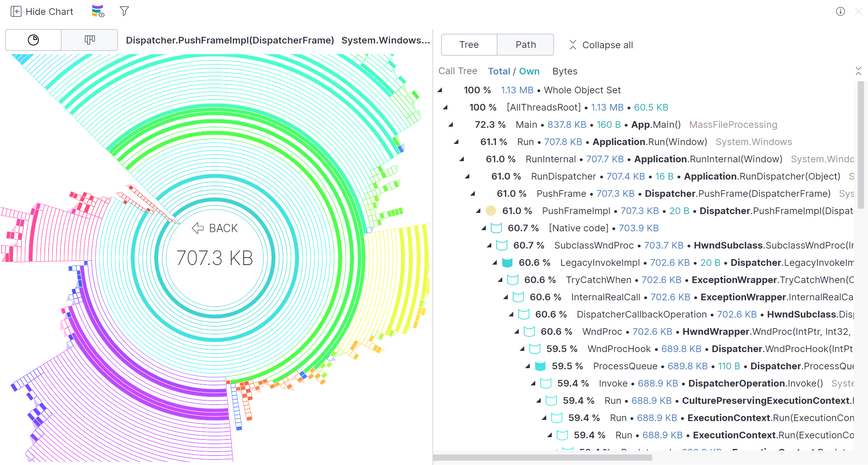Switch to sunburst pie chart view
The width and height of the screenshot is (868, 465).
[33, 40]
